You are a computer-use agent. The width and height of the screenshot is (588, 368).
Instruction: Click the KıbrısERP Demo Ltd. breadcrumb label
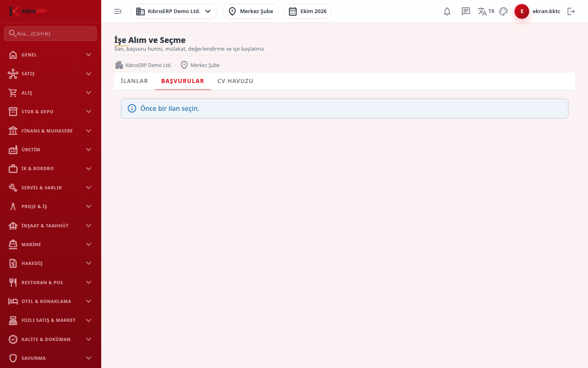tap(148, 65)
